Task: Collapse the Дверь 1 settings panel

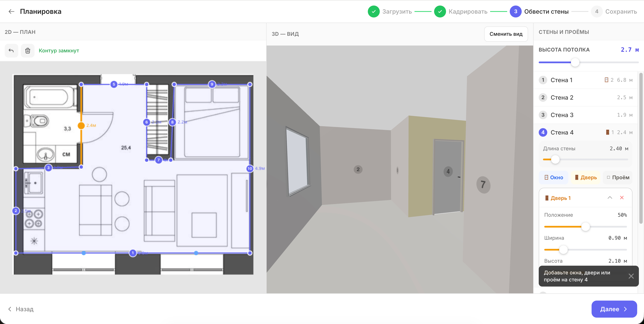Action: pyautogui.click(x=610, y=198)
